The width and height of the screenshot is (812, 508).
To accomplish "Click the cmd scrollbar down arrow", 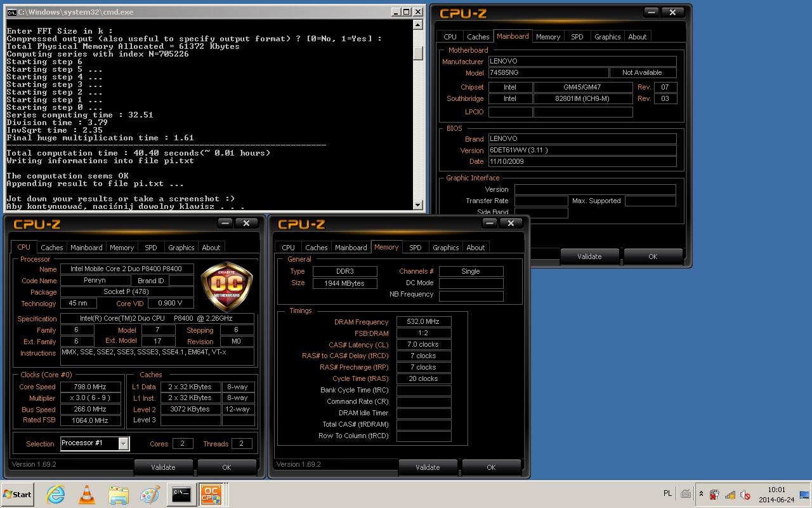I will coord(417,205).
